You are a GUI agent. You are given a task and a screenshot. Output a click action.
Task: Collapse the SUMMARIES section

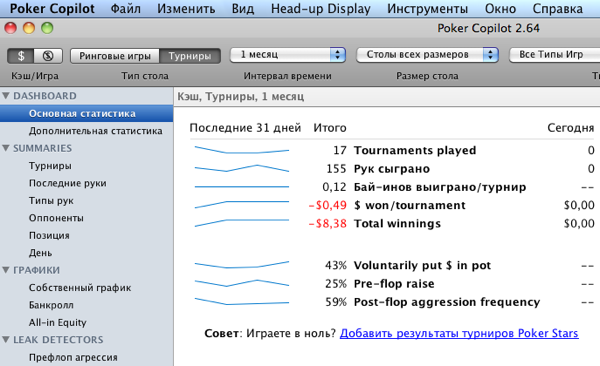pos(6,148)
